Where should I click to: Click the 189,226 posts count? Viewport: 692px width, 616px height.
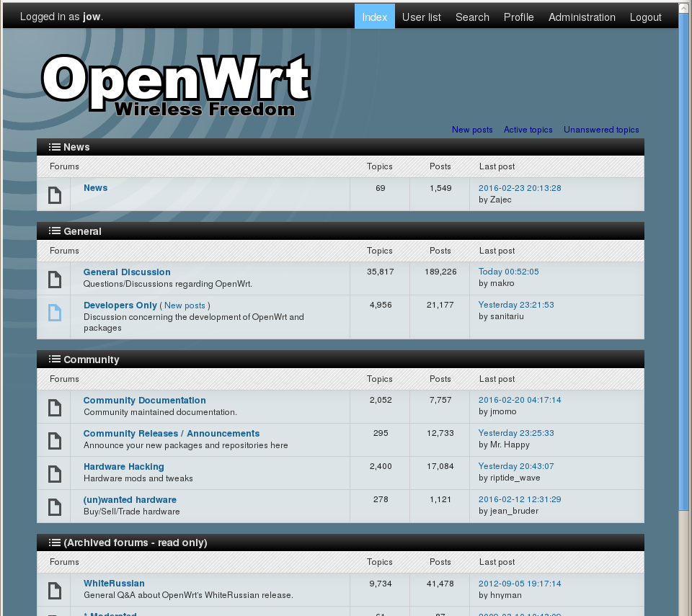[440, 272]
